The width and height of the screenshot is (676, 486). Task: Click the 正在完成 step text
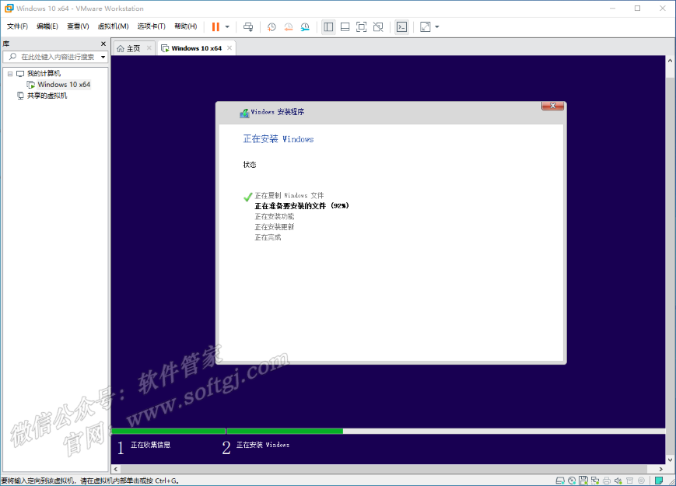pyautogui.click(x=268, y=237)
